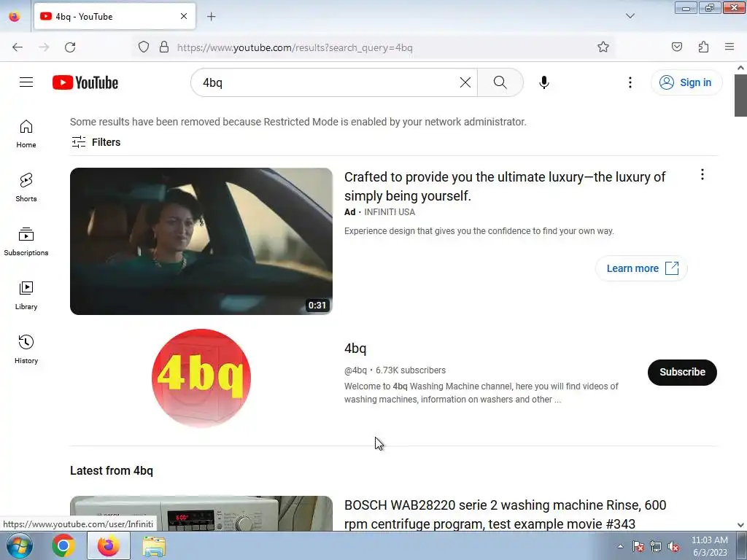Viewport: 747px width, 560px height.
Task: Click the magnifying glass search button
Action: pyautogui.click(x=500, y=82)
